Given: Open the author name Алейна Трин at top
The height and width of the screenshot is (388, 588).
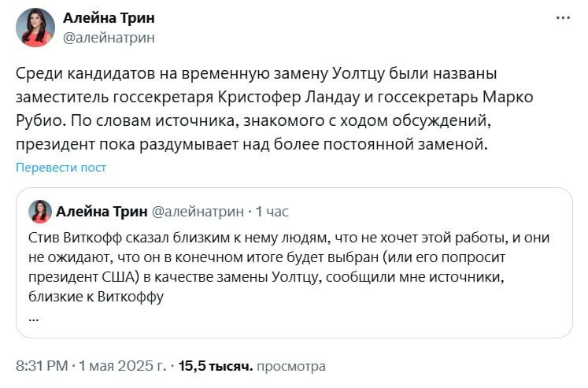Looking at the screenshot, I should pos(109,19).
